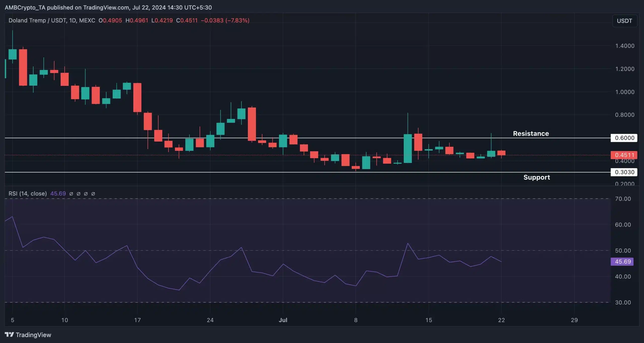Screen dimensions: 644x343
Task: Click the low value L0.4219
Action: click(162, 20)
